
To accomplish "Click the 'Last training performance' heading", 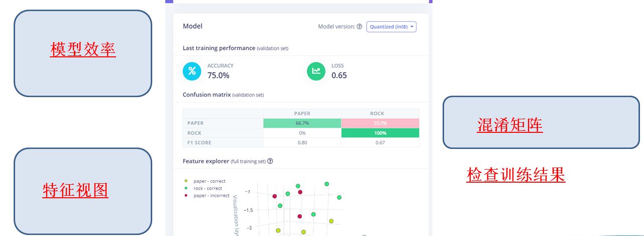I will [x=219, y=48].
